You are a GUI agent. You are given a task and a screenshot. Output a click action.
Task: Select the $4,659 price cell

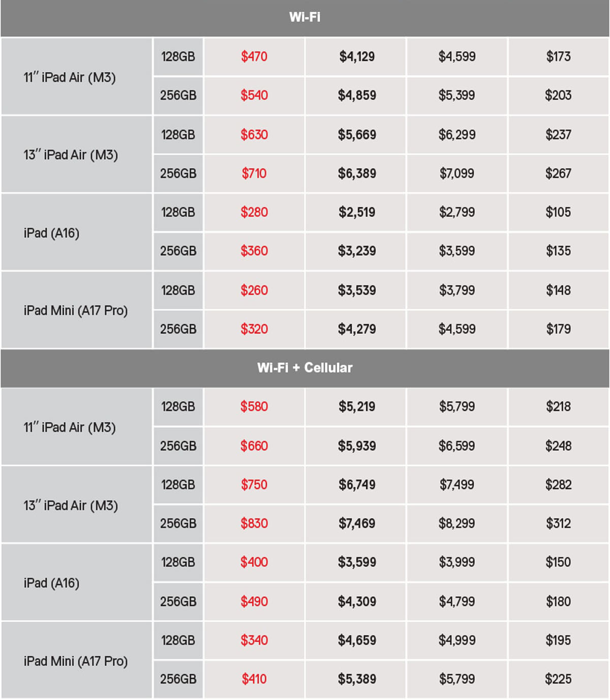[x=357, y=640]
